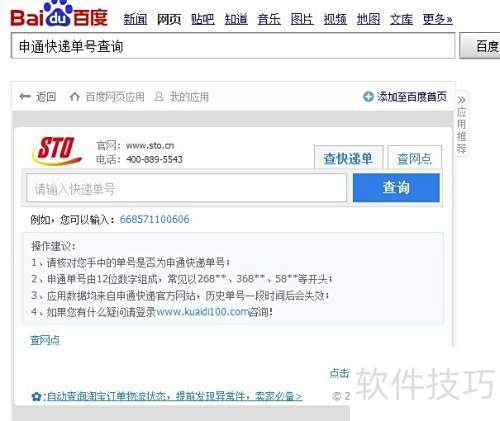Click the Baidu paw logo
Viewport: 500px width, 421px height.
pyautogui.click(x=59, y=14)
